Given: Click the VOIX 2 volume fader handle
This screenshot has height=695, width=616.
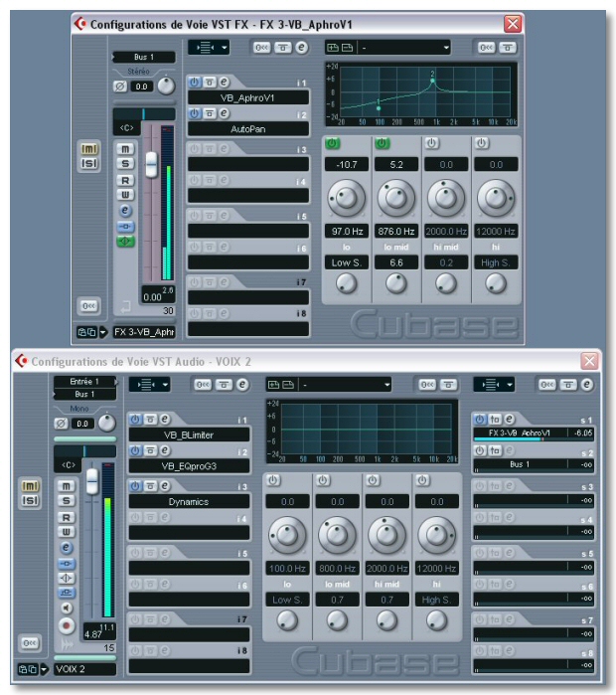Looking at the screenshot, I should [x=92, y=481].
